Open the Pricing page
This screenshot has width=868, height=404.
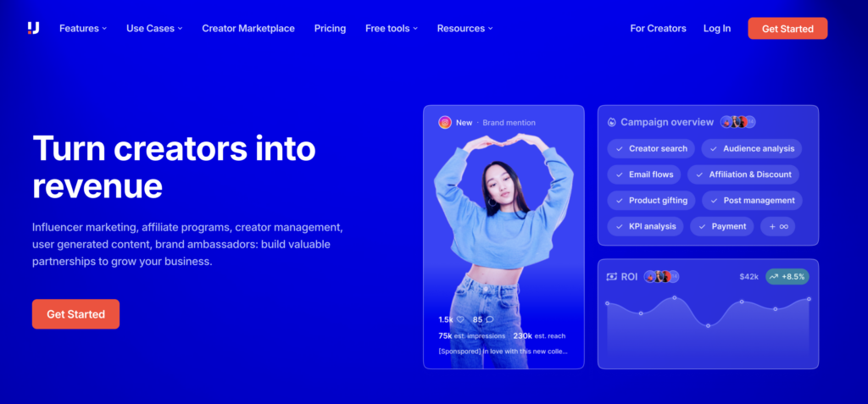tap(330, 28)
